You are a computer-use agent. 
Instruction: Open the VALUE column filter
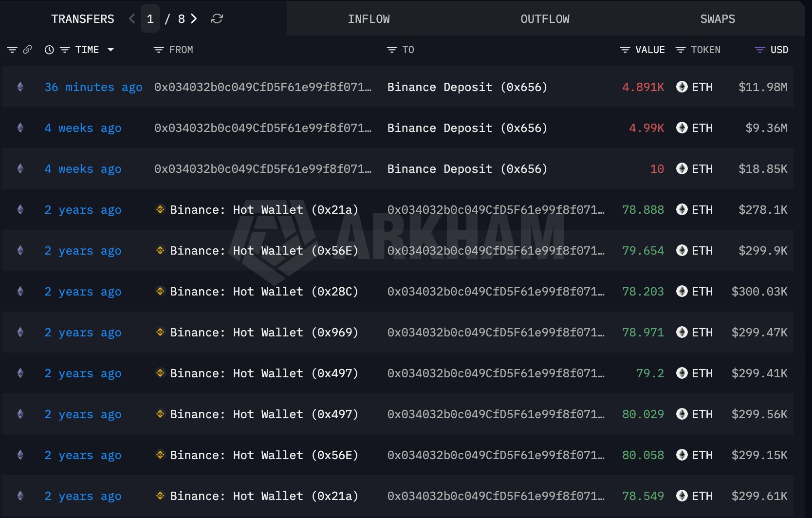(x=625, y=50)
